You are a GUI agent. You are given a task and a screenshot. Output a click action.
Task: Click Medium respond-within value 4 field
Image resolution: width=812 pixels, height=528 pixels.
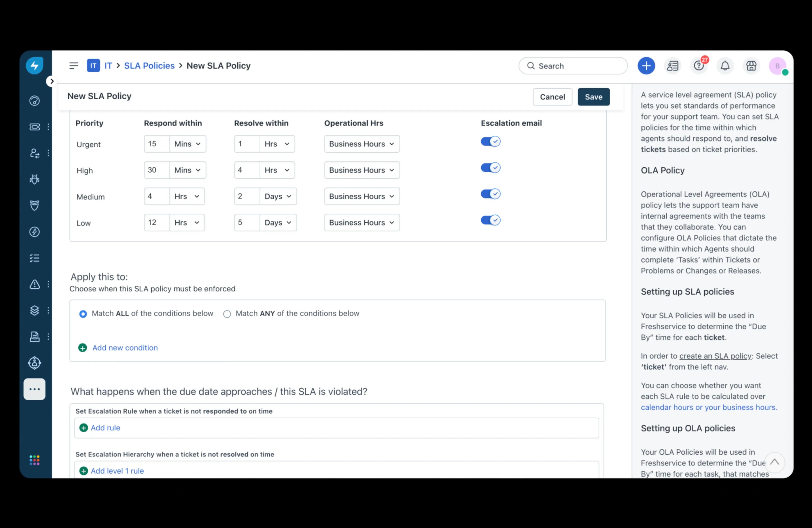pyautogui.click(x=157, y=196)
